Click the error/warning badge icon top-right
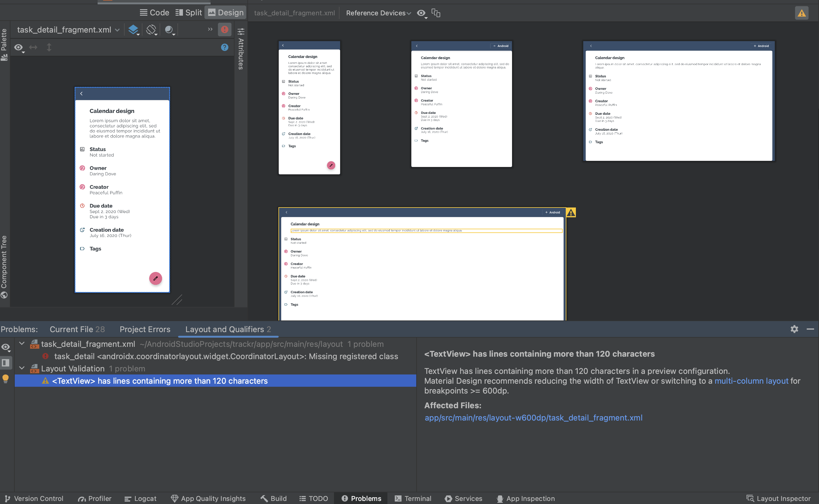819x504 pixels. [802, 13]
